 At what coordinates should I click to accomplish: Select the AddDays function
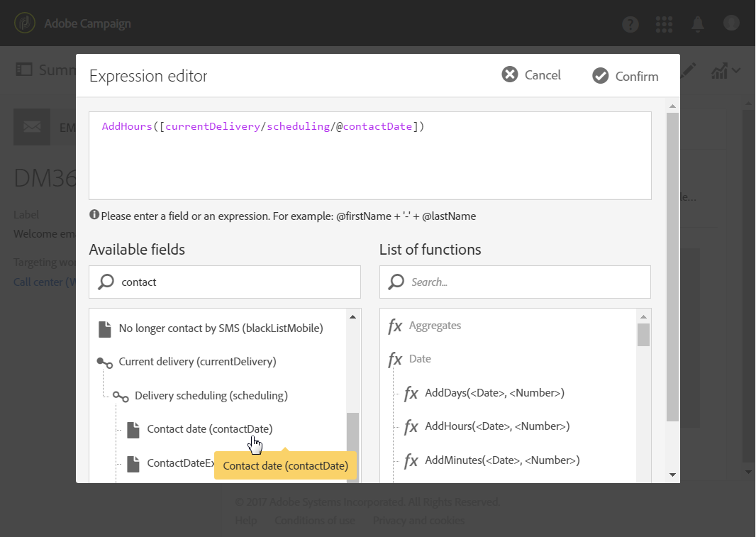pos(494,392)
